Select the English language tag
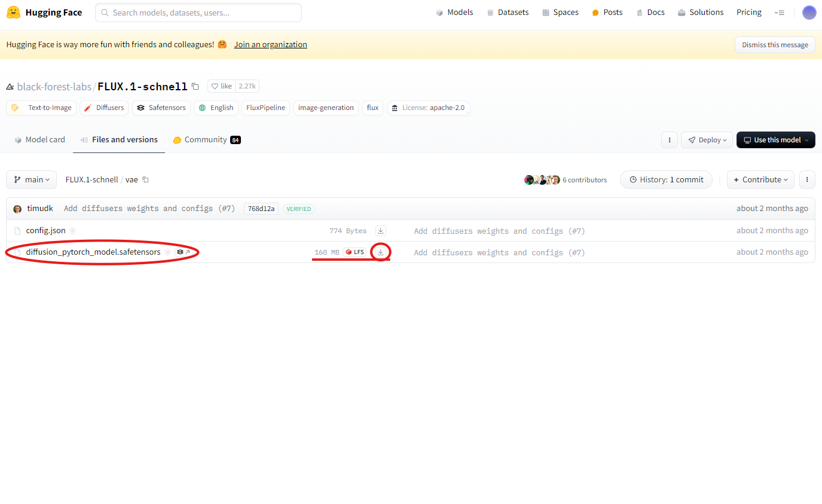Screen dimensions: 822x504 pyautogui.click(x=216, y=108)
